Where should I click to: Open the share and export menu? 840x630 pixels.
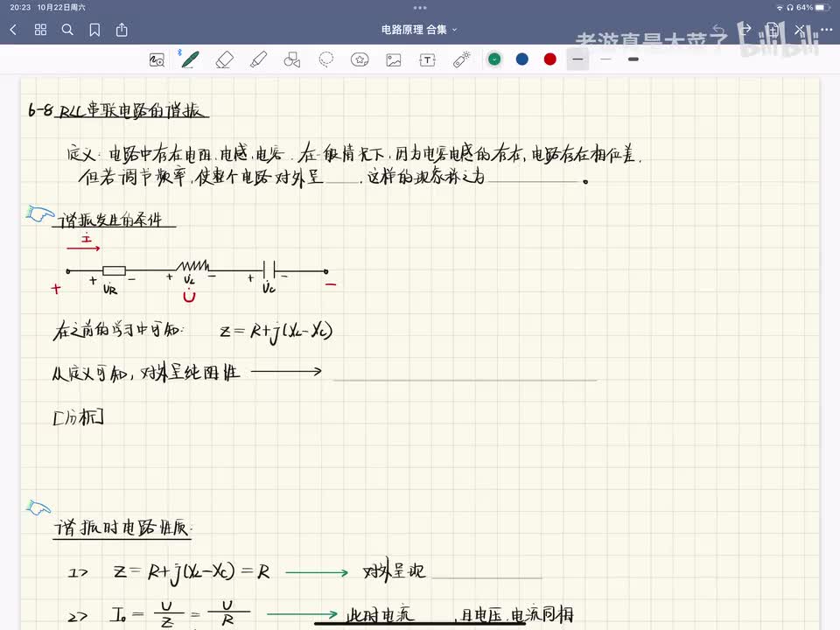coord(122,30)
